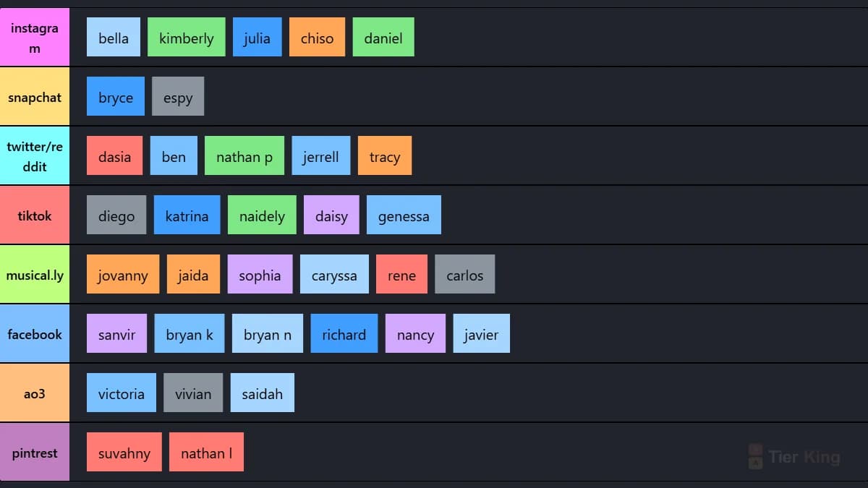Click the Tier King logo icon
This screenshot has height=488, width=868.
(x=755, y=456)
